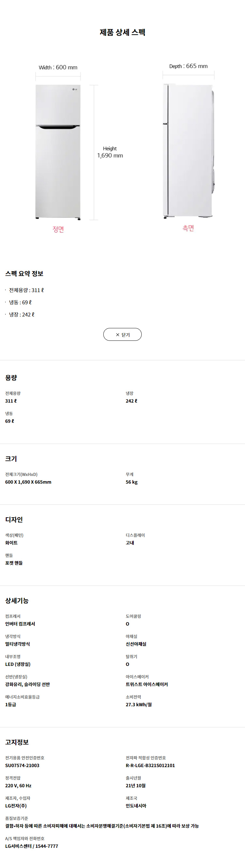Select the 측면 label under the side image
The width and height of the screenshot is (245, 868).
pyautogui.click(x=188, y=228)
